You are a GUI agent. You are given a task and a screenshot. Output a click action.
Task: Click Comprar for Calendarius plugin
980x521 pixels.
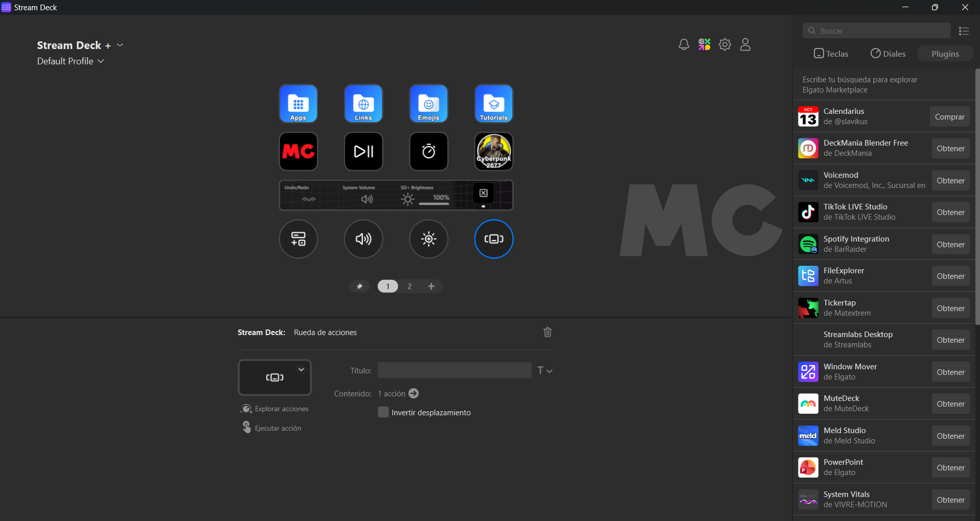click(x=949, y=117)
